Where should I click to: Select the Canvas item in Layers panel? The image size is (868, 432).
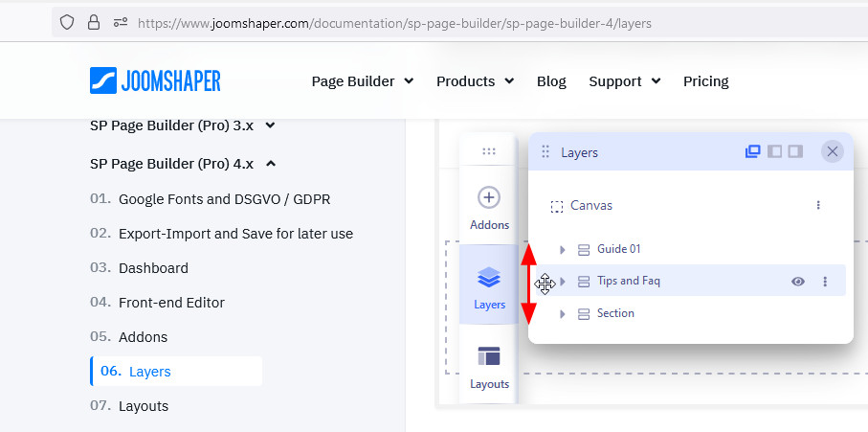point(591,206)
